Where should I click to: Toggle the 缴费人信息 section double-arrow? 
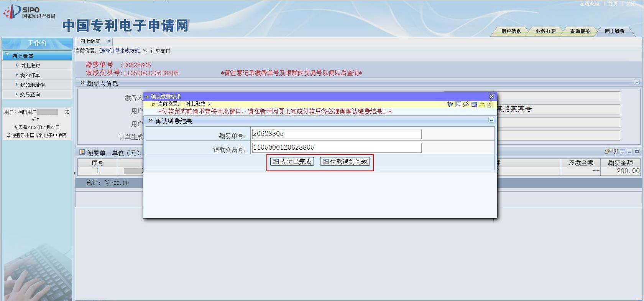tap(82, 83)
